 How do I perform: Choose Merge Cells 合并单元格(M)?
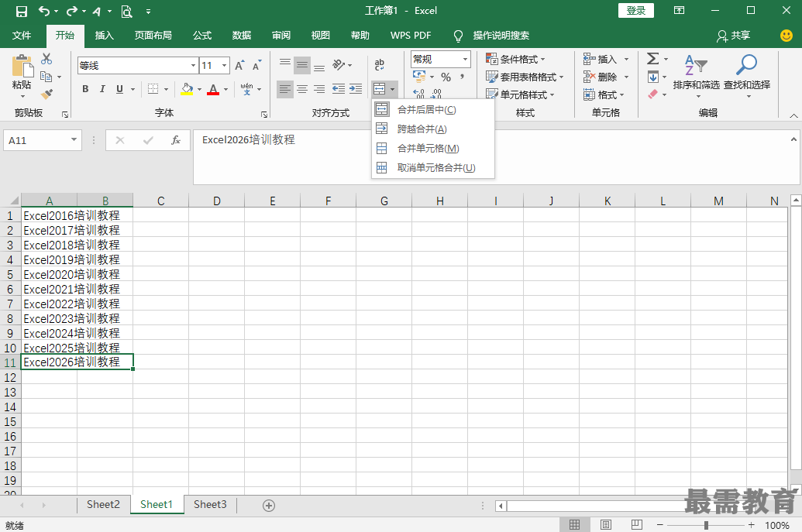coord(433,148)
